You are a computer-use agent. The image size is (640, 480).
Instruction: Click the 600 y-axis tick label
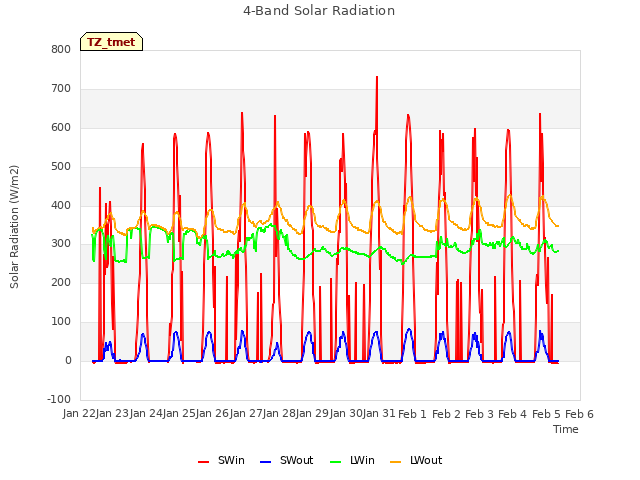(x=61, y=127)
